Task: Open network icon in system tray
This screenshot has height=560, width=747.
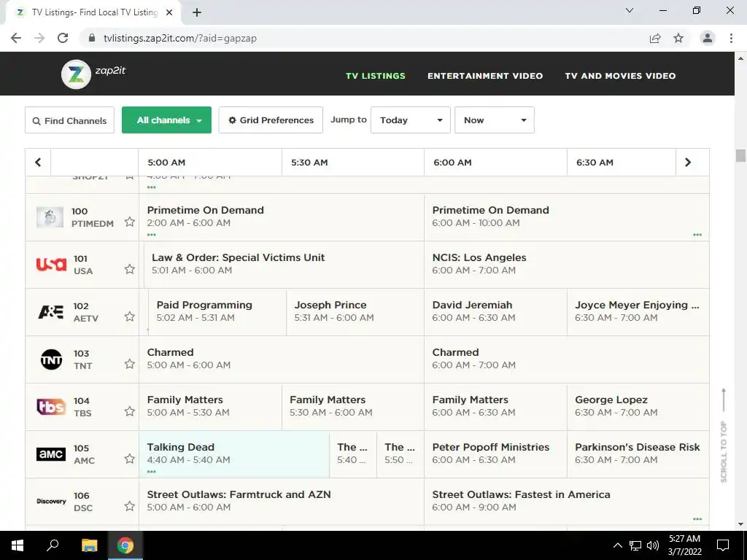Action: (635, 545)
